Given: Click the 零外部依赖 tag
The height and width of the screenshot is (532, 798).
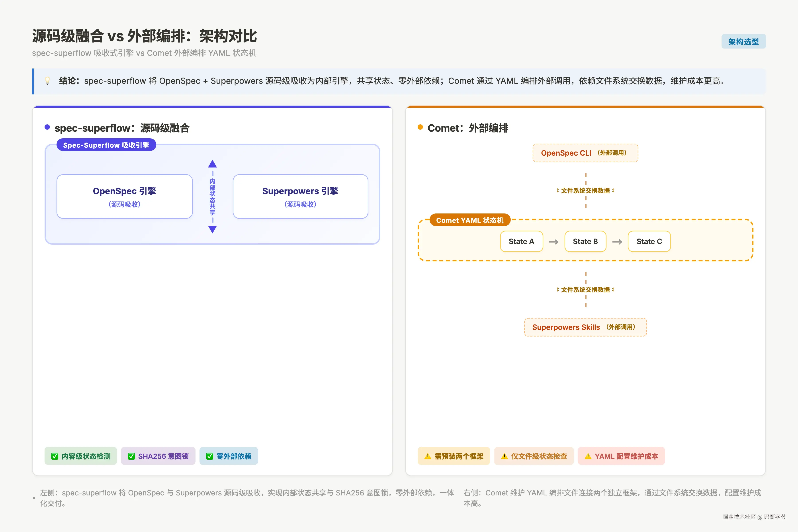Looking at the screenshot, I should click(x=229, y=456).
